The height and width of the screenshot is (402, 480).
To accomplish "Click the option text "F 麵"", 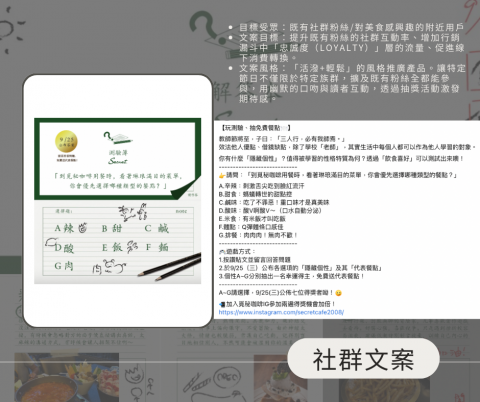I will tap(157, 247).
